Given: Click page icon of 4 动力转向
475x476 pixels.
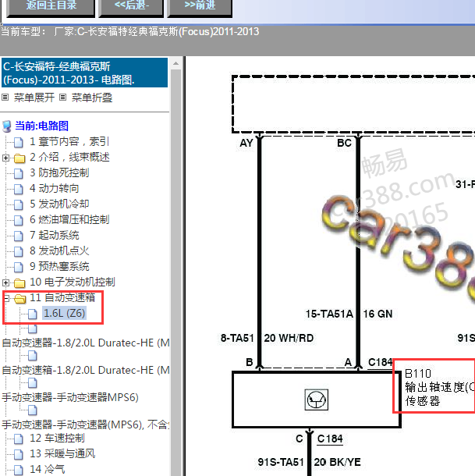Looking at the screenshot, I should click(x=19, y=189).
